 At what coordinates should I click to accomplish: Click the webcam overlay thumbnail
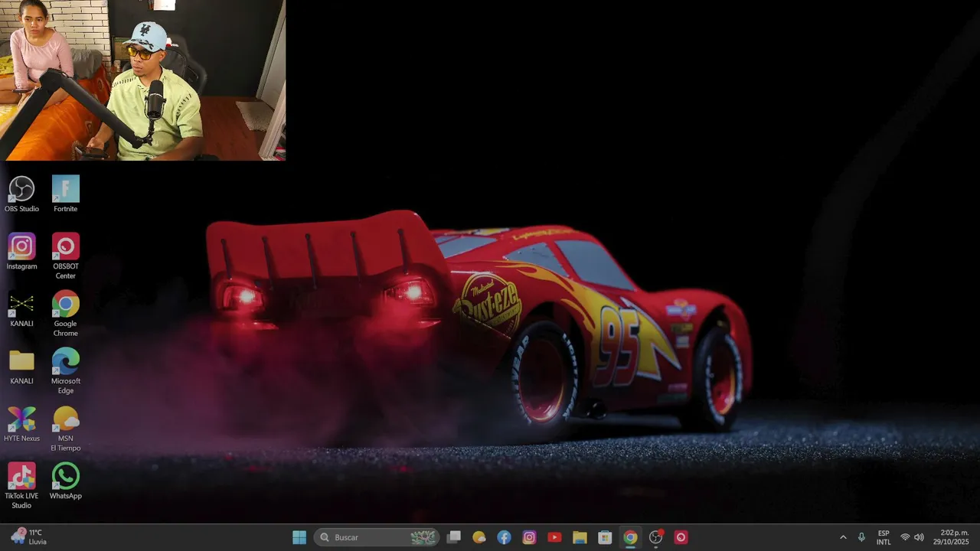pyautogui.click(x=142, y=80)
